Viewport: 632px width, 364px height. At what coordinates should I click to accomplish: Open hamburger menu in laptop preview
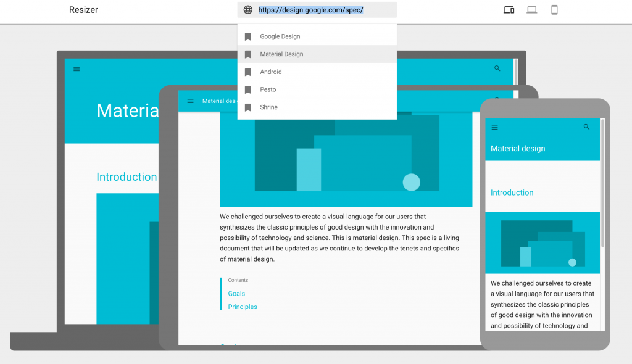[x=77, y=69]
